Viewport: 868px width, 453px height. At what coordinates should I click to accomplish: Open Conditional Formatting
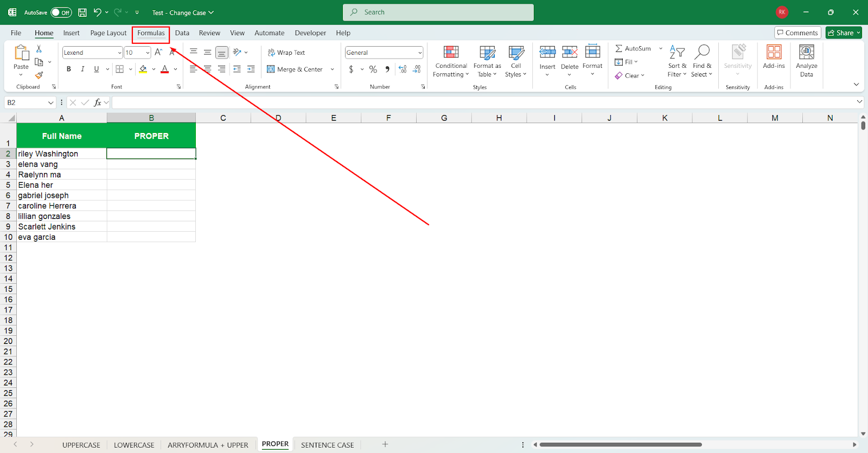[x=451, y=61]
